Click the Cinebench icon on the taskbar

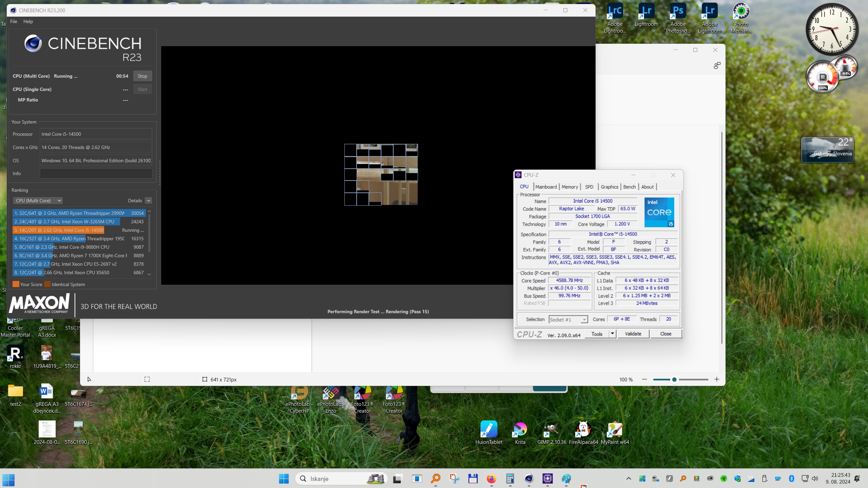tap(529, 478)
